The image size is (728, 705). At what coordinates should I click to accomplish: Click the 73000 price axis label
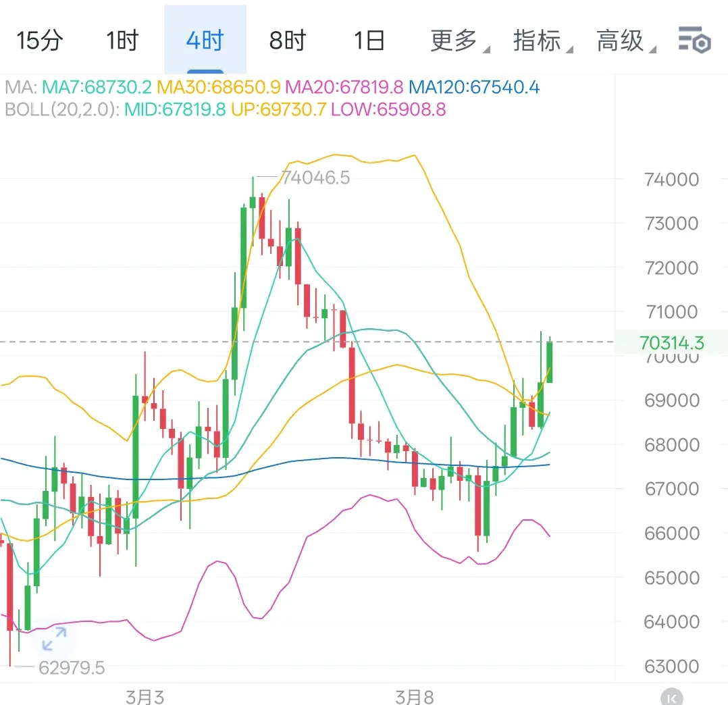pos(671,224)
